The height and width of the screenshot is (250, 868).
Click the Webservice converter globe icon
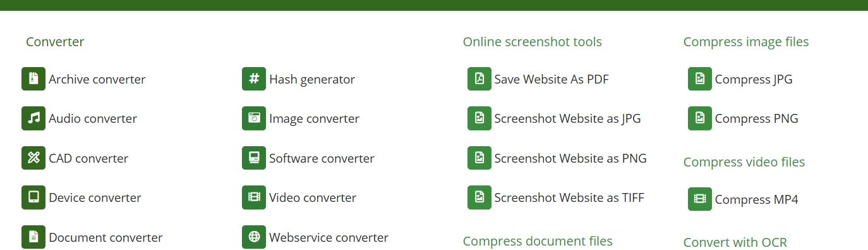coord(254,237)
